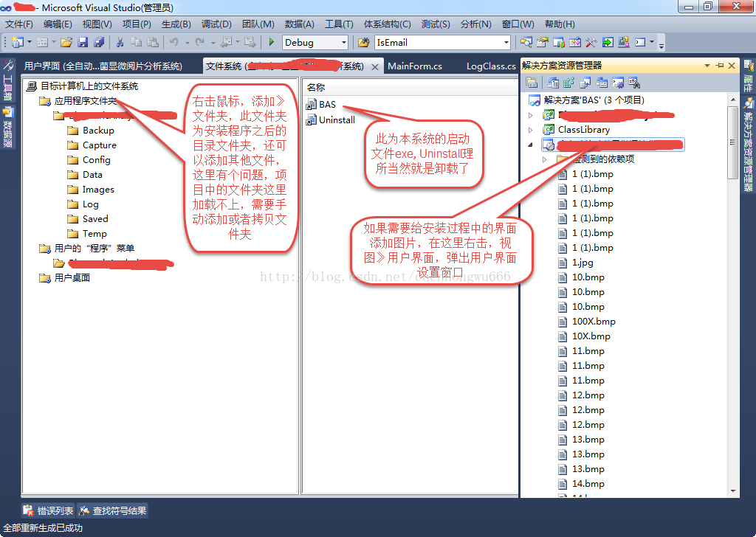Click the Find in Files binoculars icon
Image resolution: width=756 pixels, height=537 pixels.
coord(363,42)
